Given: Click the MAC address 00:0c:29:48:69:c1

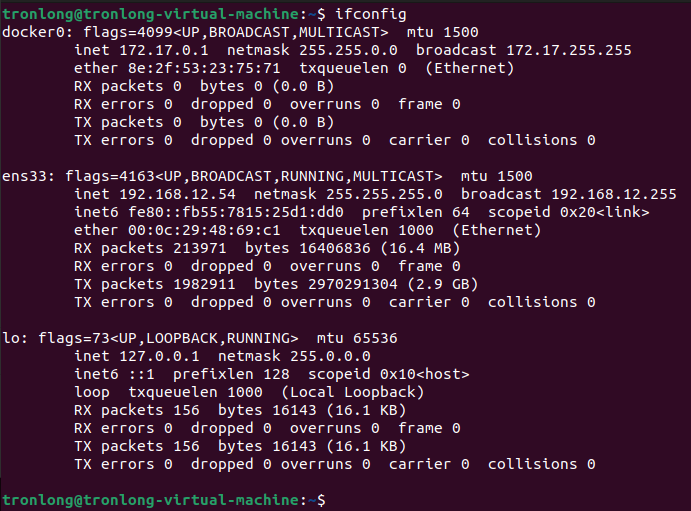Looking at the screenshot, I should pos(204,230).
